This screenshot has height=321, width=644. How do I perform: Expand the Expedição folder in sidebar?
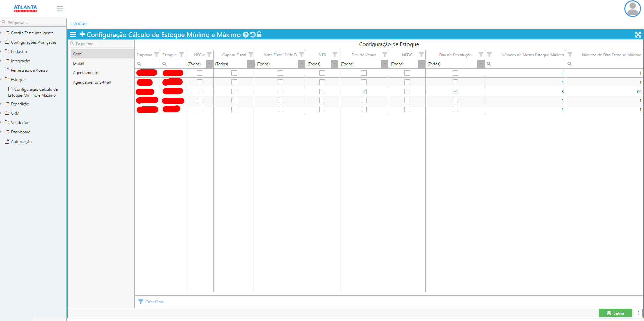tap(20, 104)
